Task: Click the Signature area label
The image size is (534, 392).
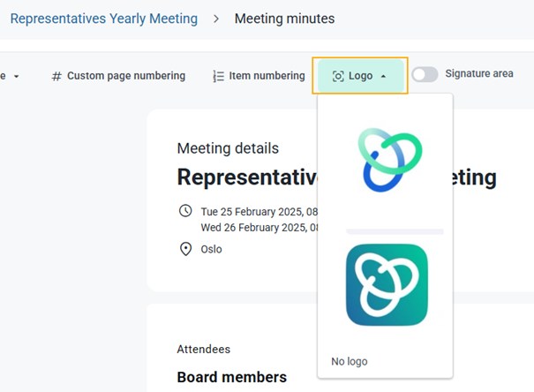Action: (x=479, y=73)
